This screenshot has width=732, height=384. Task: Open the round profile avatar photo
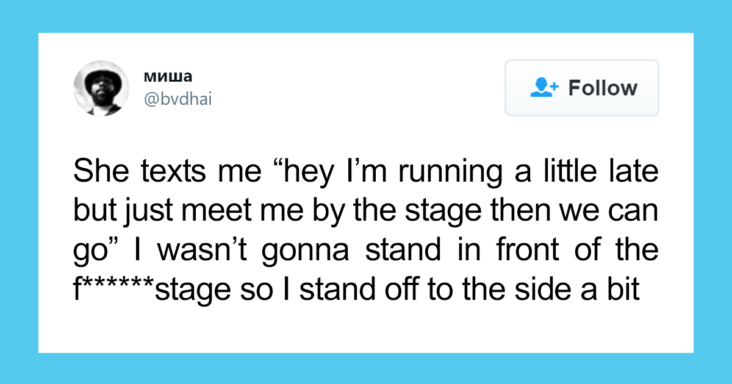[x=101, y=88]
